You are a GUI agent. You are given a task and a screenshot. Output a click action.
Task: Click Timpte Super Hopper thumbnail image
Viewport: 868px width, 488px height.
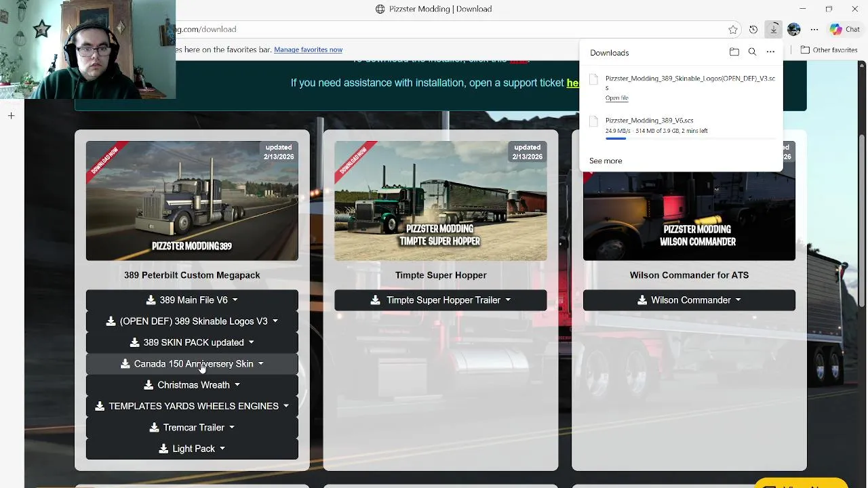[441, 201]
